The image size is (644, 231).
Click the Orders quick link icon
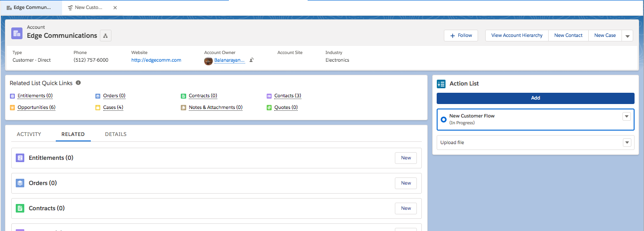[x=98, y=96]
